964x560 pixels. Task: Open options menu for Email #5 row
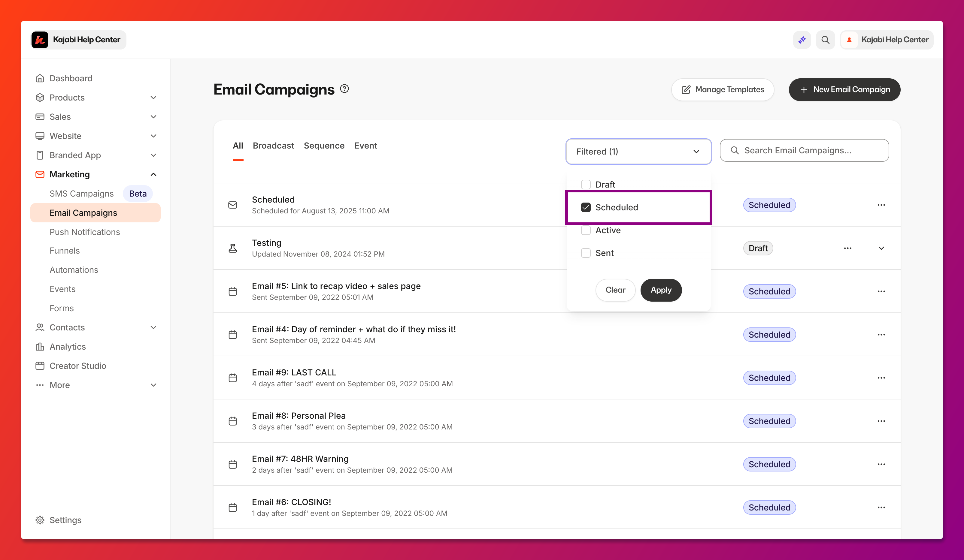tap(881, 291)
